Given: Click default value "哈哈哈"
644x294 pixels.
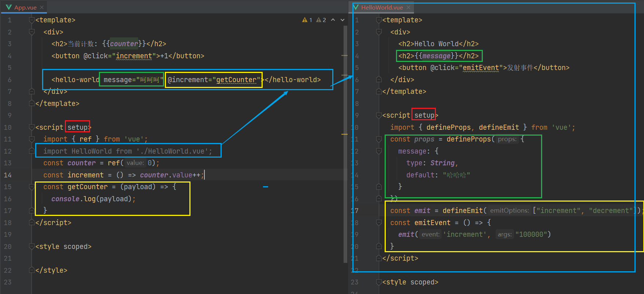Looking at the screenshot, I should tap(456, 175).
